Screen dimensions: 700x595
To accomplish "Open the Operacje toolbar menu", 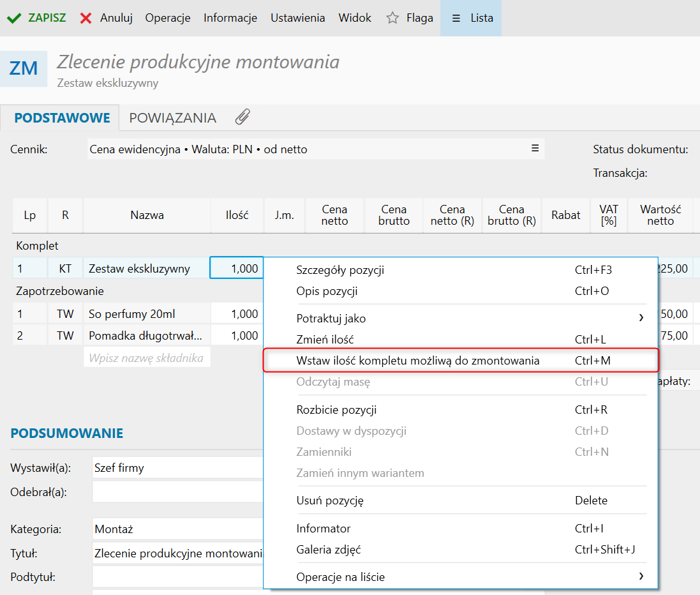I will click(168, 18).
